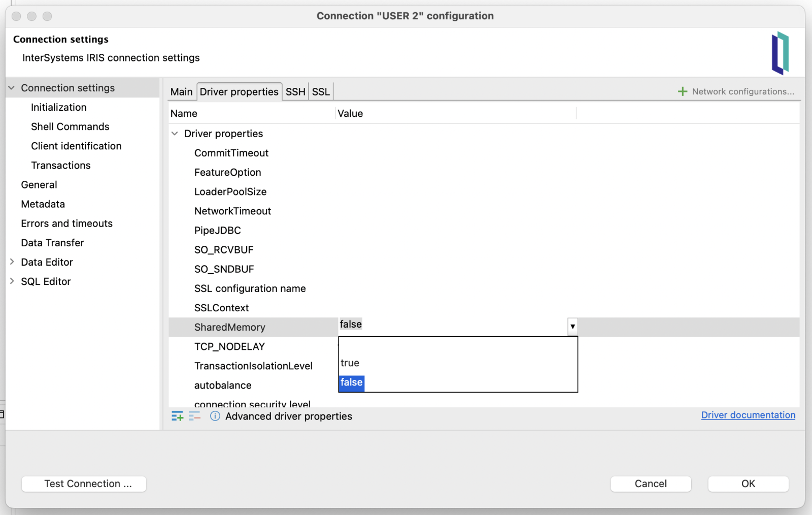Image resolution: width=812 pixels, height=515 pixels.
Task: Open the Driver documentation link
Action: pos(748,415)
